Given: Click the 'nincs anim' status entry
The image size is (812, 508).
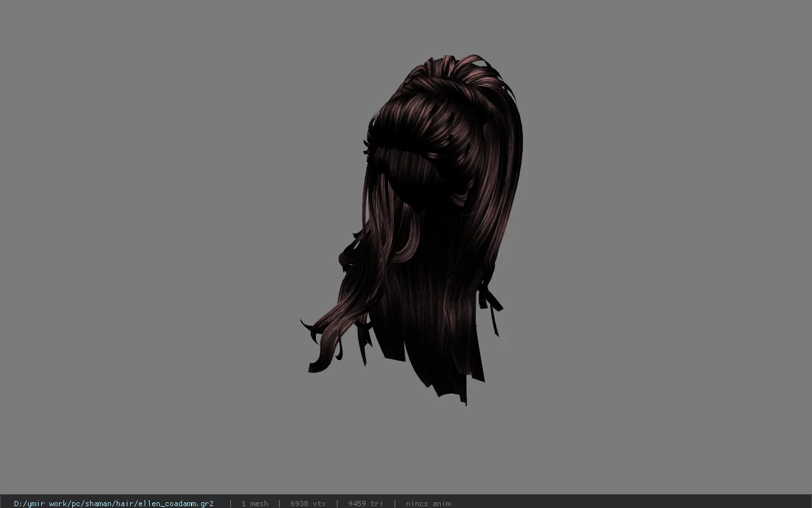Looking at the screenshot, I should tap(428, 504).
